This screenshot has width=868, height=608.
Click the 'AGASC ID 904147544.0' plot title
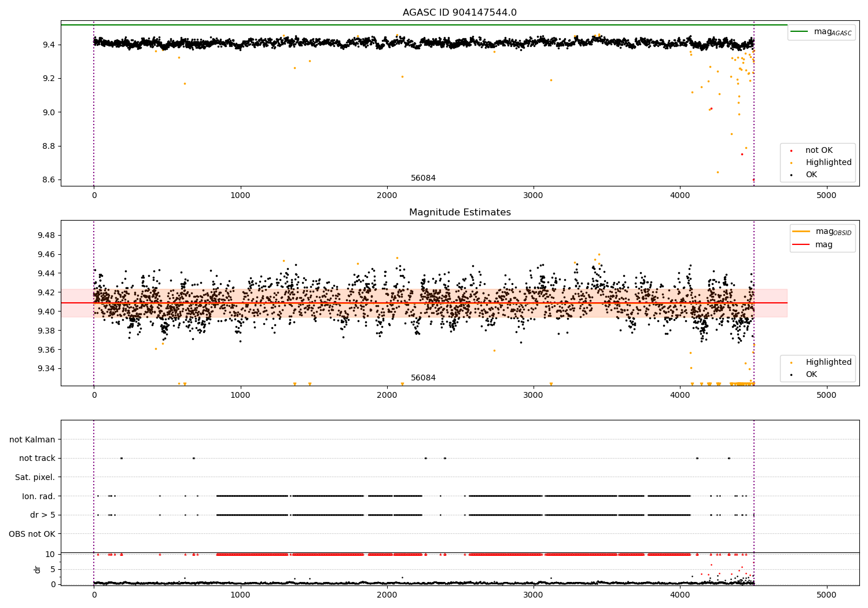[459, 13]
